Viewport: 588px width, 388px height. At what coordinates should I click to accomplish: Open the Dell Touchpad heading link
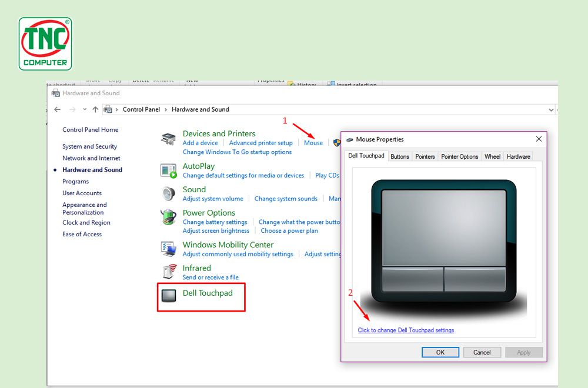click(x=208, y=293)
